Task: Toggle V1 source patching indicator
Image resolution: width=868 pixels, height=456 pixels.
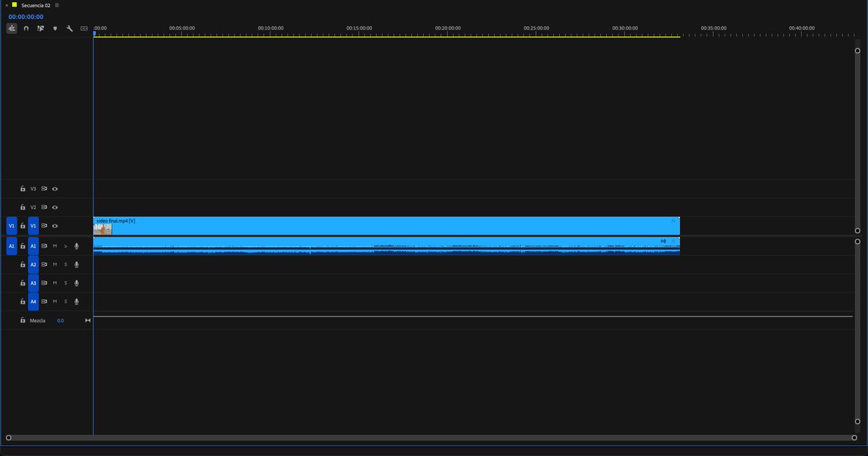Action: pyautogui.click(x=11, y=226)
